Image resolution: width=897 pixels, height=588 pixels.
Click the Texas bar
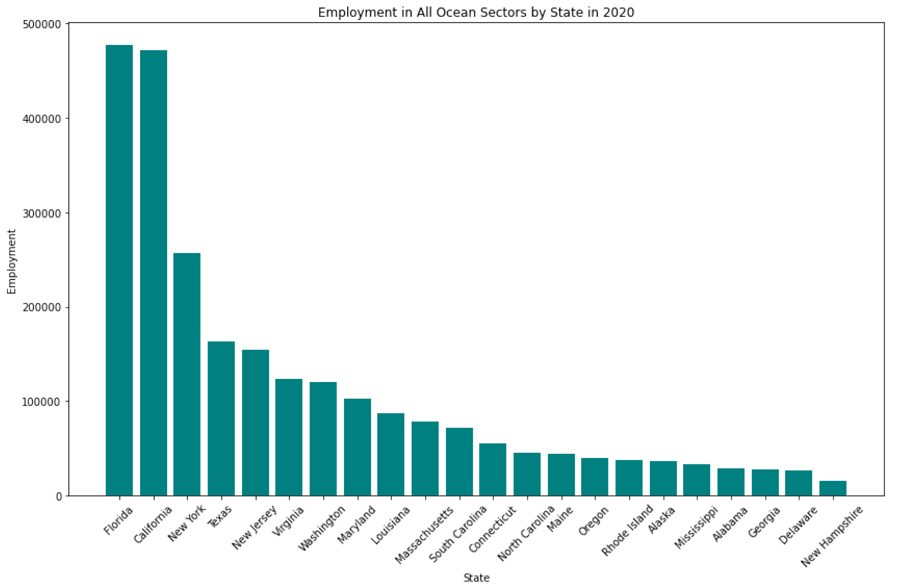(221, 418)
